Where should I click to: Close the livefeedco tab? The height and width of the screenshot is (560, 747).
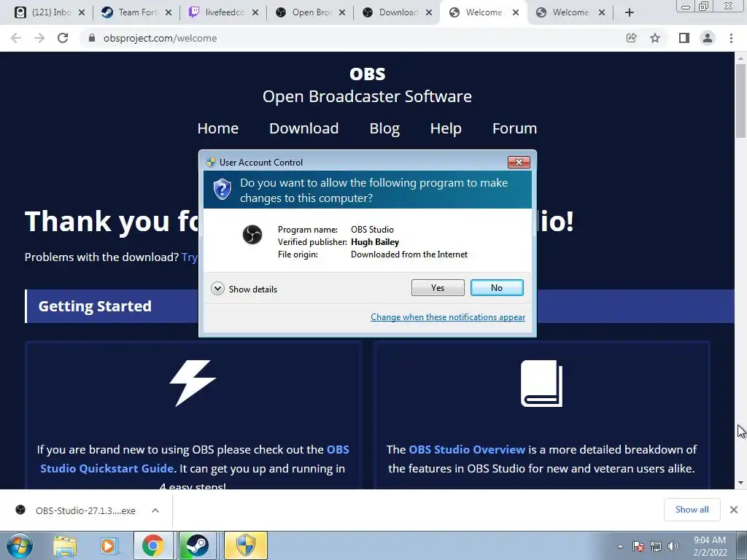click(x=255, y=13)
